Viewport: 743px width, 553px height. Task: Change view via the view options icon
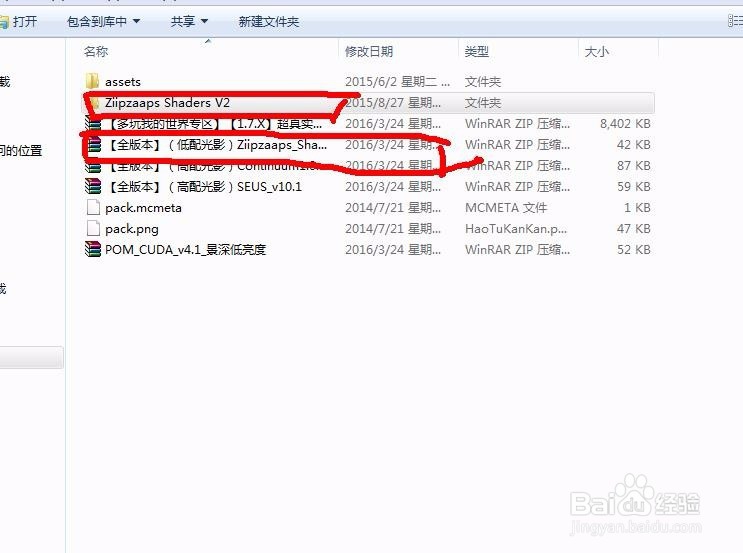click(735, 21)
